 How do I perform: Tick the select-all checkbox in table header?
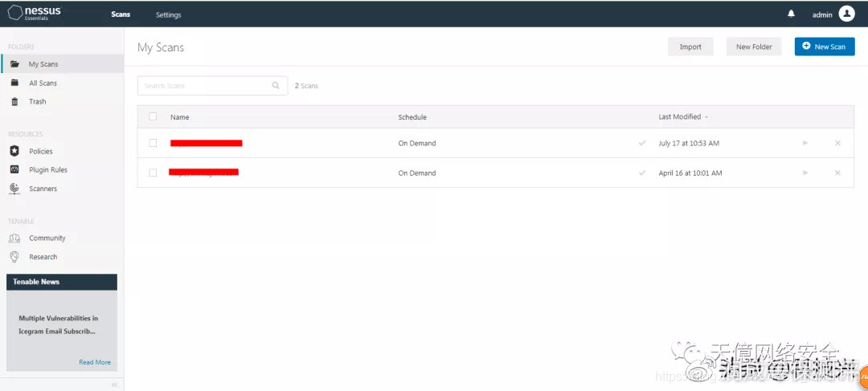[x=153, y=116]
